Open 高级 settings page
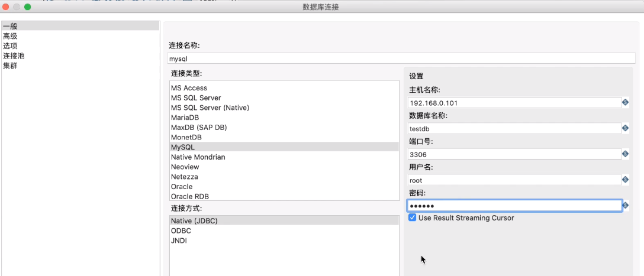This screenshot has width=644, height=276. (80, 36)
